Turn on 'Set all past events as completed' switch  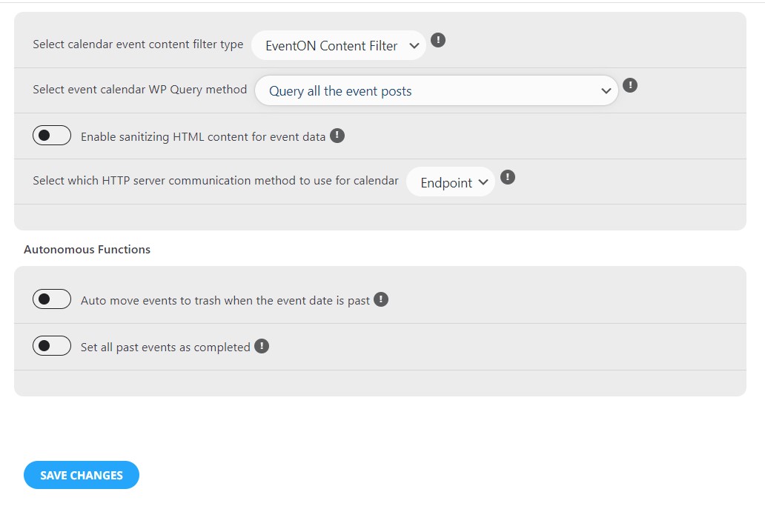click(x=52, y=346)
